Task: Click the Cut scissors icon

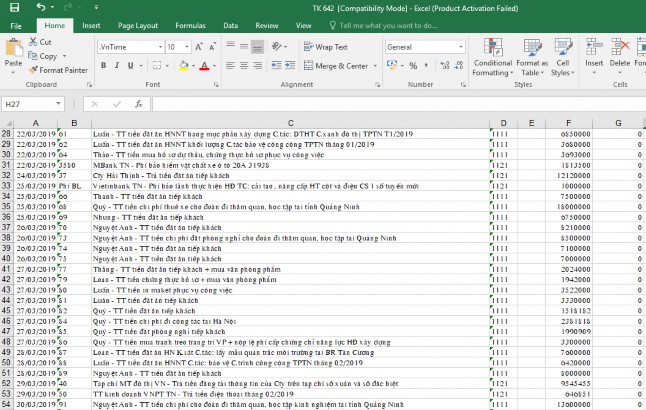Action: click(40, 43)
